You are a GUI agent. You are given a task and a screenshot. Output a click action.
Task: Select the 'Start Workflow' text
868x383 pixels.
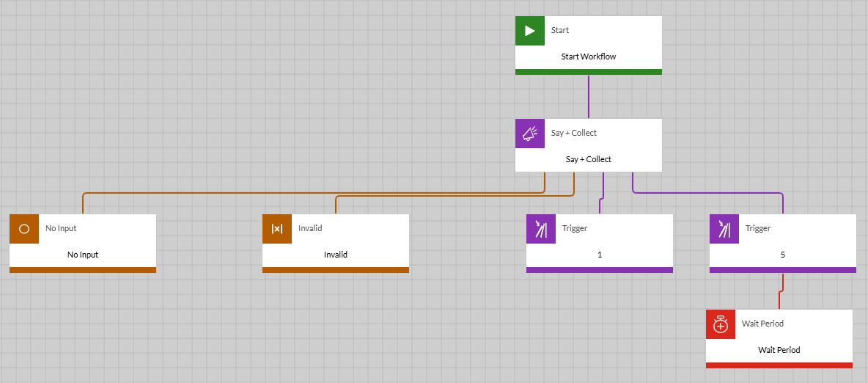pyautogui.click(x=589, y=56)
